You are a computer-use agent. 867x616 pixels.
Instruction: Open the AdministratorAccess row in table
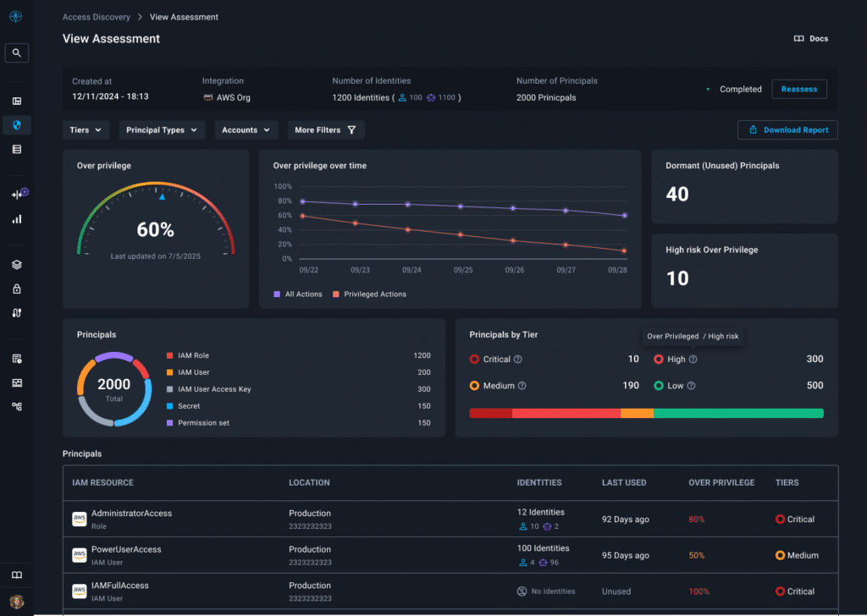point(131,514)
